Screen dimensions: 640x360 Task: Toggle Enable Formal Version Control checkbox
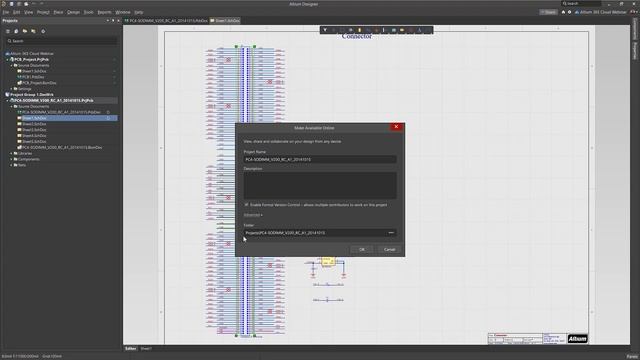point(246,204)
